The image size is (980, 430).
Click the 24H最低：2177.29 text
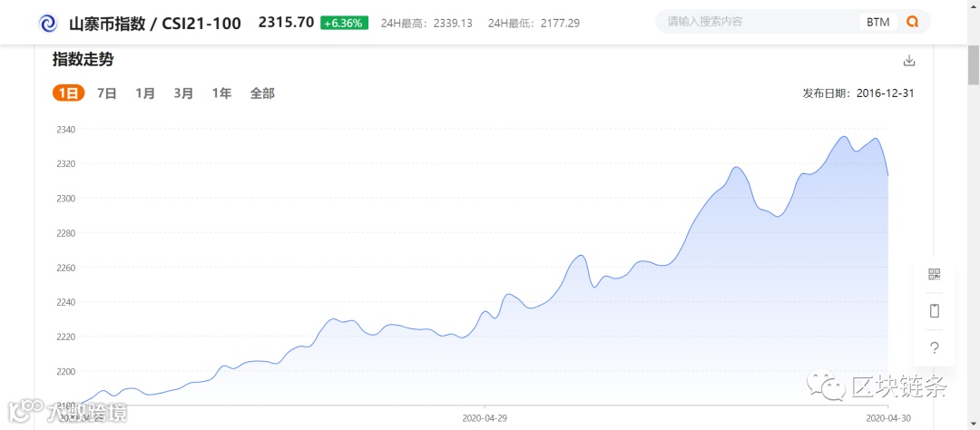click(x=534, y=23)
